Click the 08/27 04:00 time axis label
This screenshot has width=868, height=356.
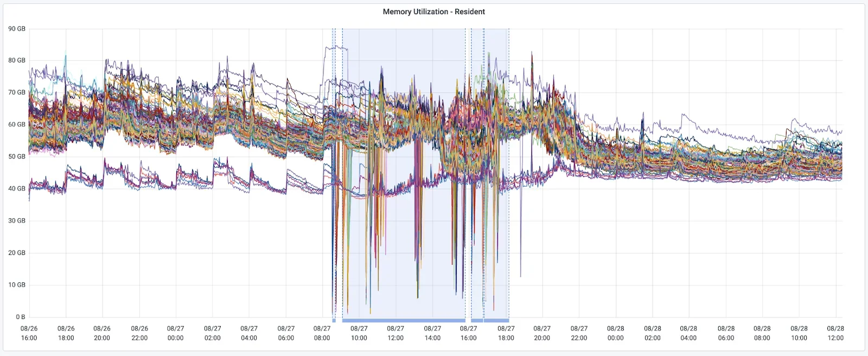click(249, 333)
